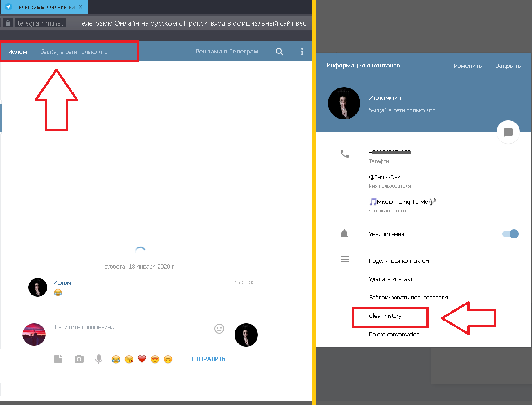The image size is (532, 405).
Task: Open the three-dot chat options menu
Action: coord(302,52)
